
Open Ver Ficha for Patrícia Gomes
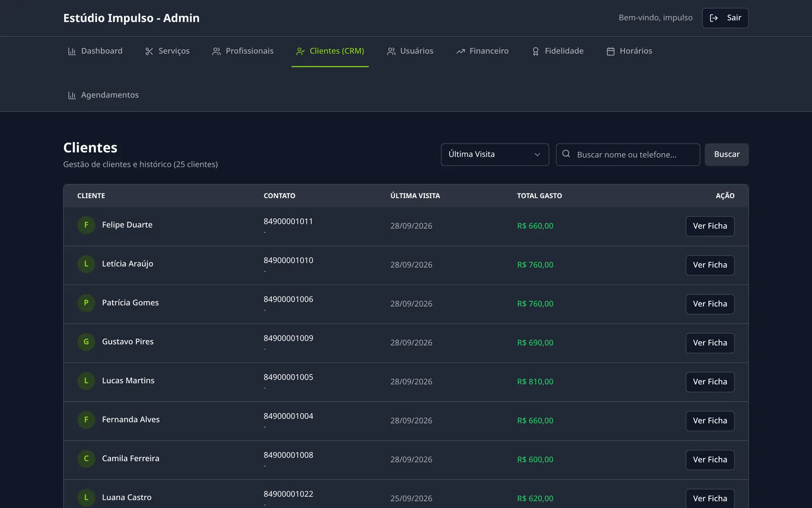pos(710,304)
